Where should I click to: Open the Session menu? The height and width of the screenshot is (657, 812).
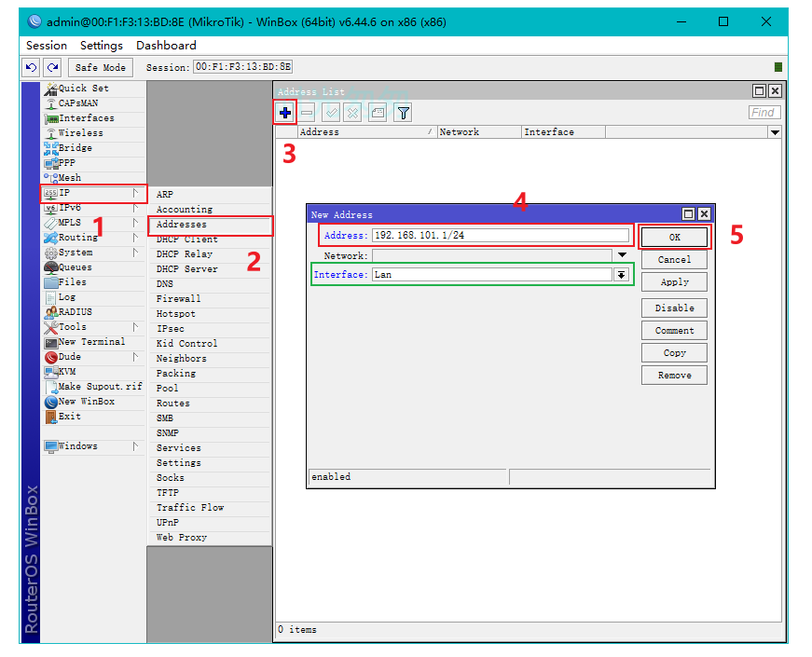click(x=47, y=46)
